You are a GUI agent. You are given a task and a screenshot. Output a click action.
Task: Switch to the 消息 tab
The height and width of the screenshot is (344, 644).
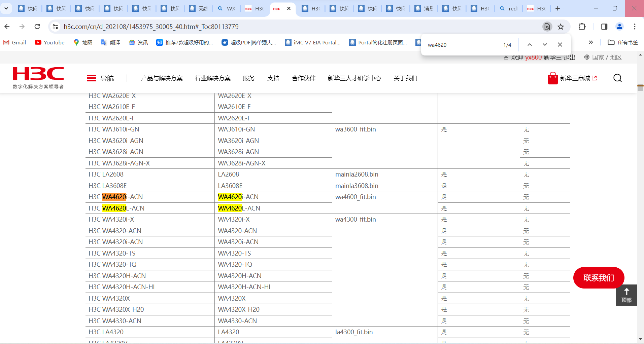pyautogui.click(x=424, y=8)
